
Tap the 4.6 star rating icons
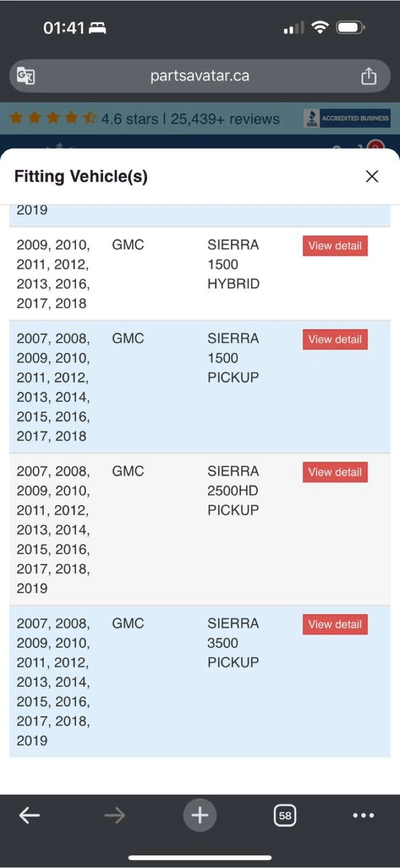click(53, 118)
